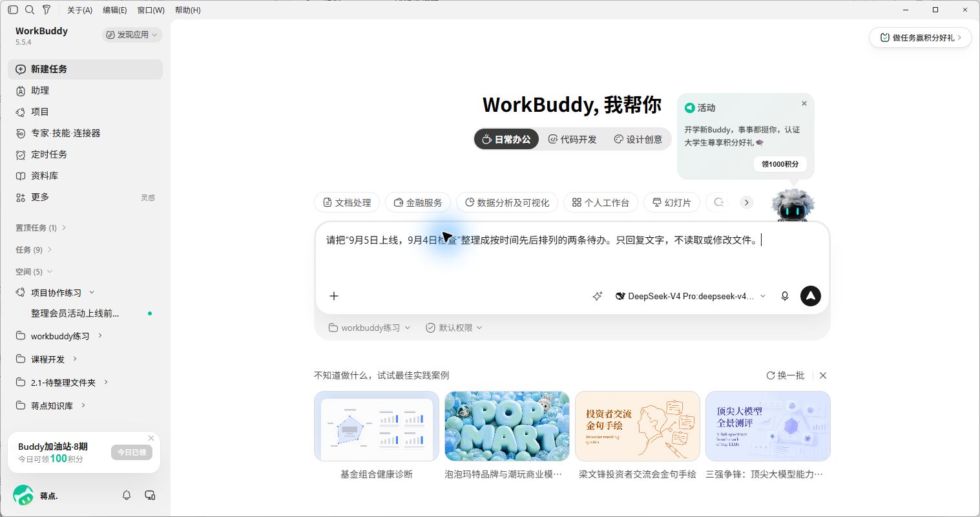Collapse 空间 (5) section
Viewport: 980px width, 517px height.
pyautogui.click(x=34, y=271)
